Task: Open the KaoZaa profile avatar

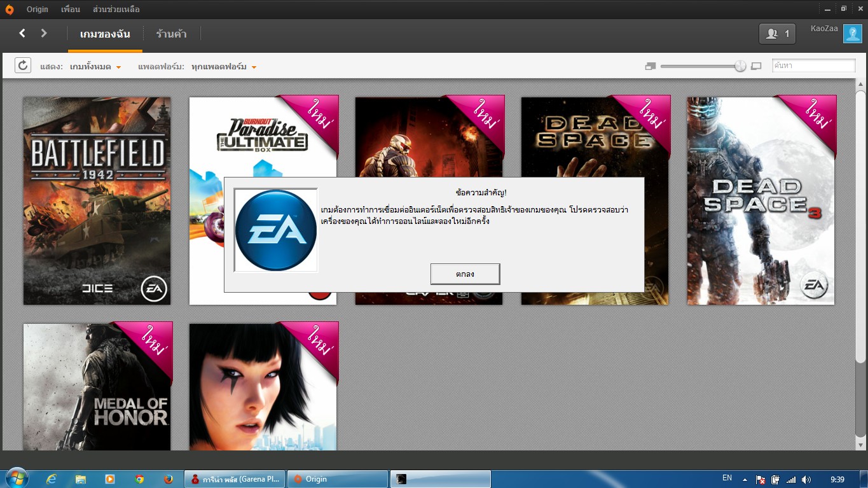Action: pos(852,34)
